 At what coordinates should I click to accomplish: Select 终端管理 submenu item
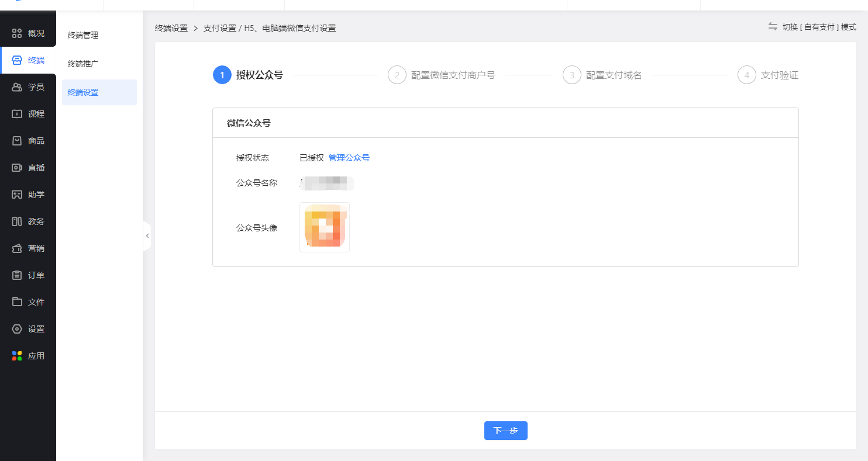(83, 35)
